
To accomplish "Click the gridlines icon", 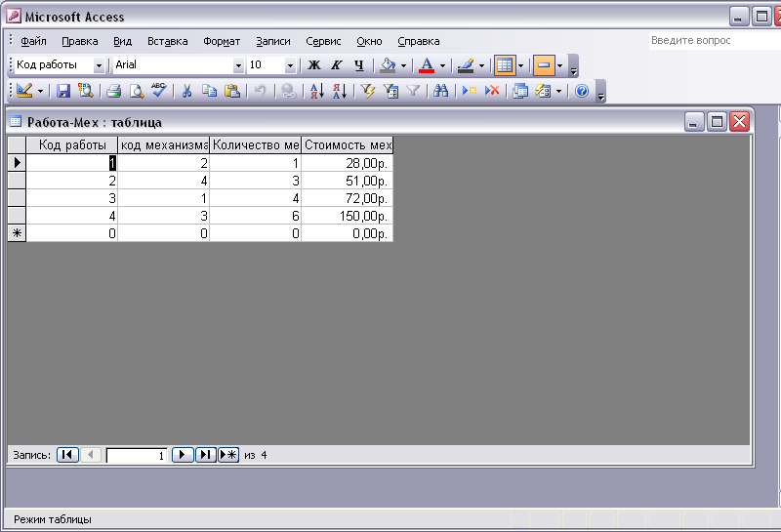I will coord(505,65).
